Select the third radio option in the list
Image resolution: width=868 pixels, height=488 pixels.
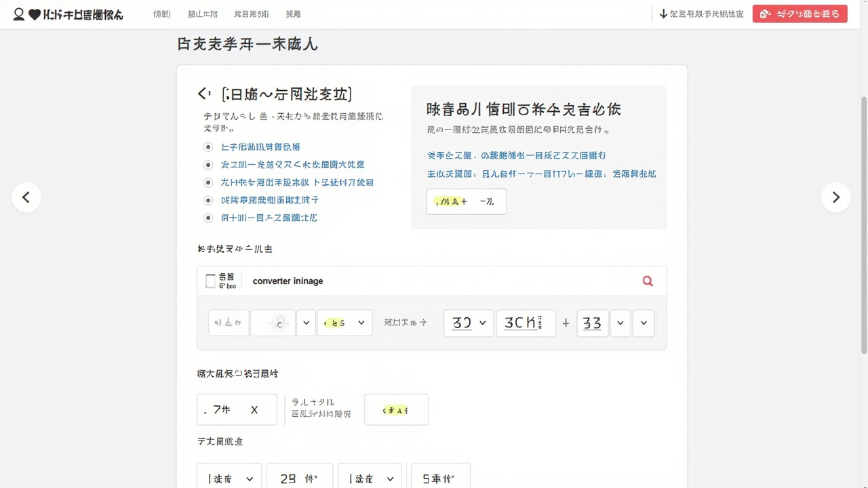[208, 182]
